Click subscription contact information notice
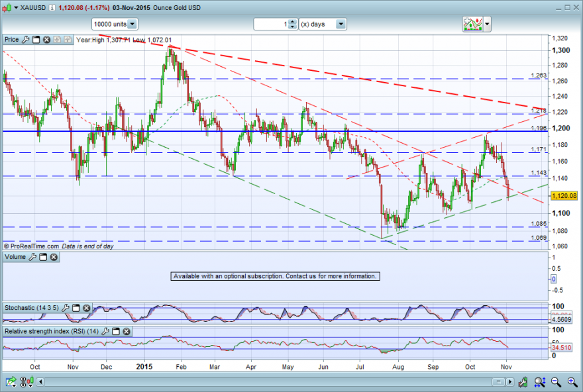The image size is (583, 392). click(275, 276)
